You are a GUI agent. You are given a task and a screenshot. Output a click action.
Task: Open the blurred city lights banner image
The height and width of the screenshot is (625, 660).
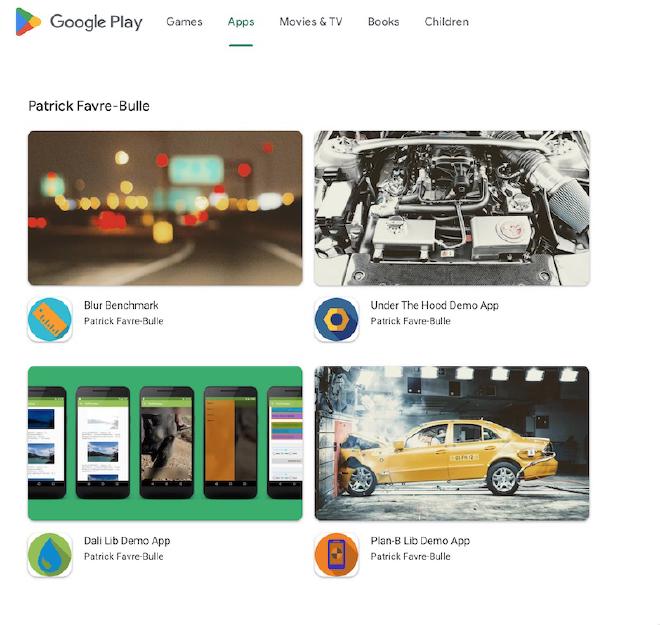pos(165,208)
